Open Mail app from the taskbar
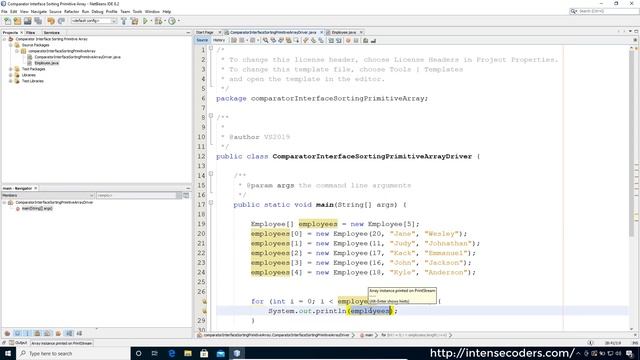The width and height of the screenshot is (640, 360). [220, 353]
